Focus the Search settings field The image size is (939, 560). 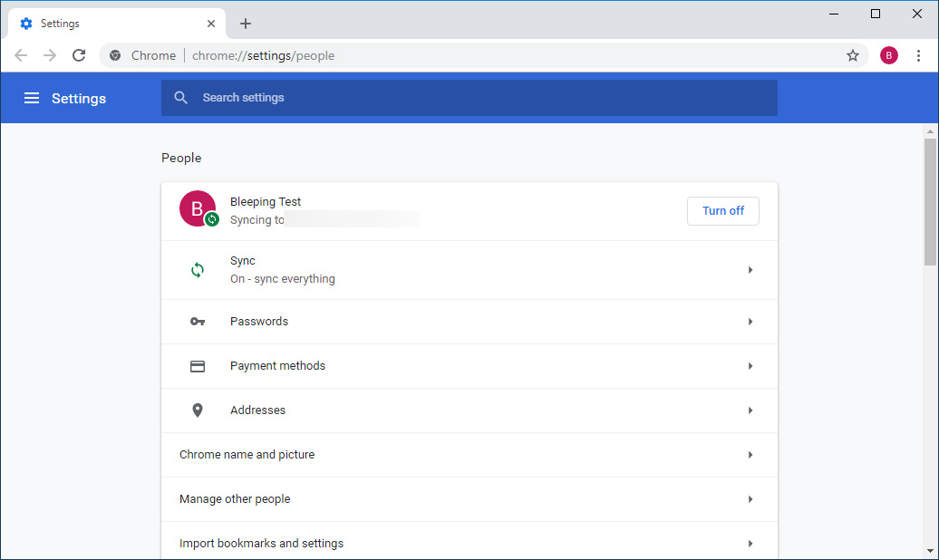[x=469, y=98]
